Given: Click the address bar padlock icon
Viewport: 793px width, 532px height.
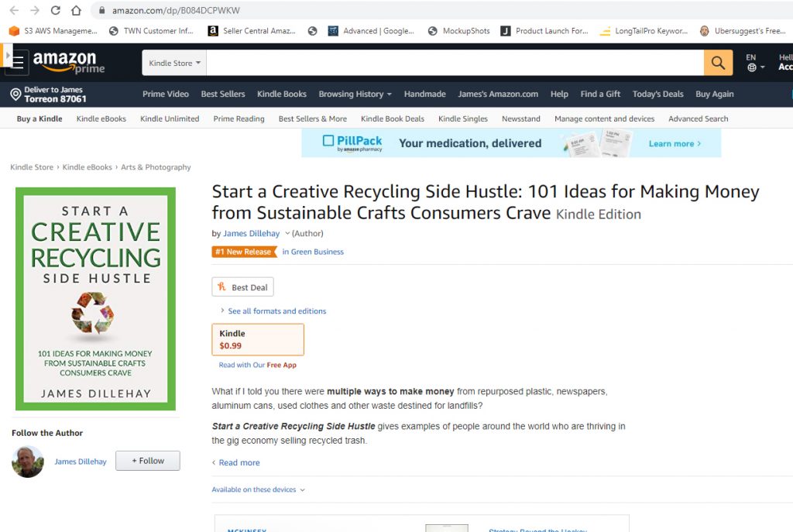Looking at the screenshot, I should (101, 10).
